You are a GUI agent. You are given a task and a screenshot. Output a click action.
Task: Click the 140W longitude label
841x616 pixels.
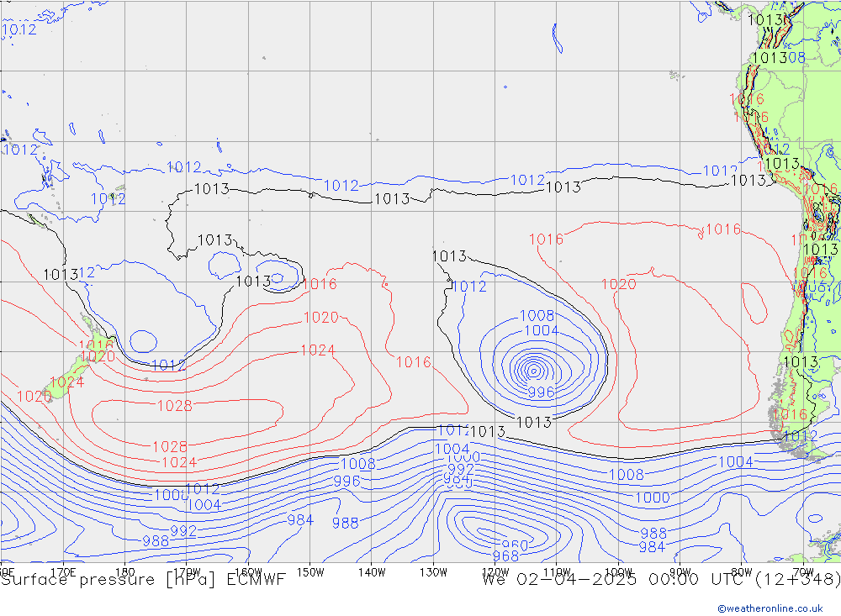click(372, 572)
